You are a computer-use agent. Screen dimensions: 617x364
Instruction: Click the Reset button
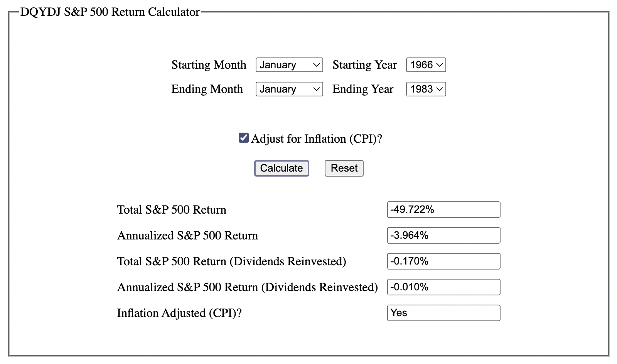coord(344,168)
